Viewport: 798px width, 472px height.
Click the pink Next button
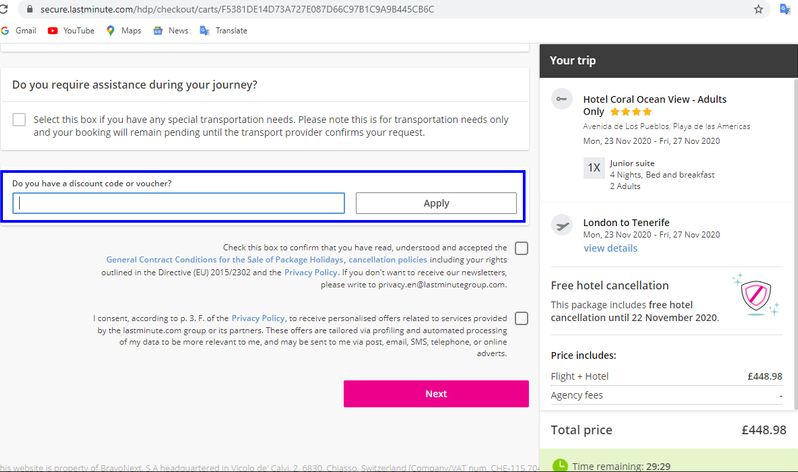(x=436, y=394)
